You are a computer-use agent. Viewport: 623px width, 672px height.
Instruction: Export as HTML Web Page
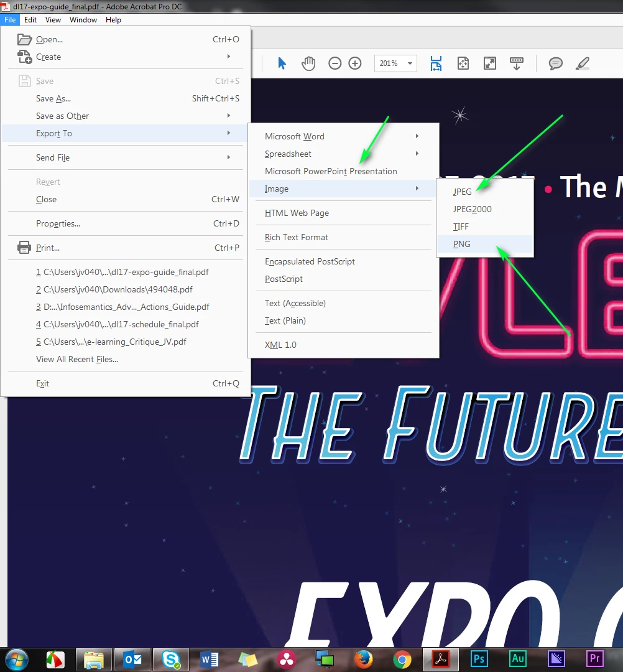pos(343,213)
